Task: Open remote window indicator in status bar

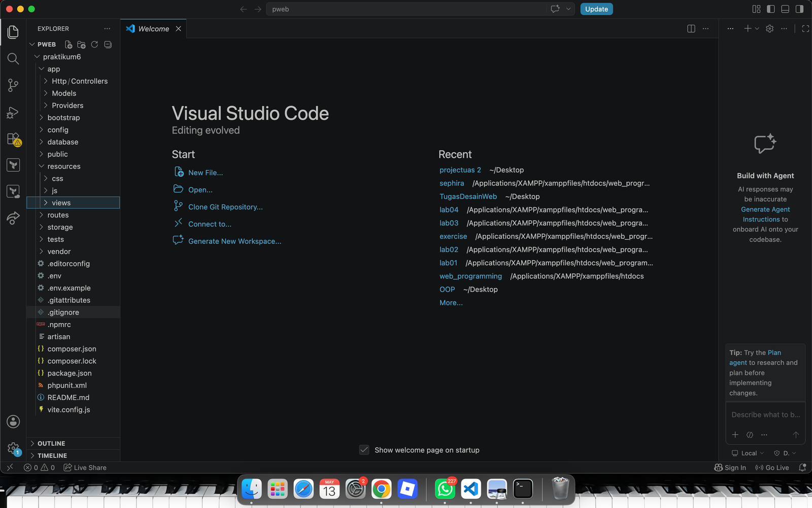Action: tap(10, 467)
